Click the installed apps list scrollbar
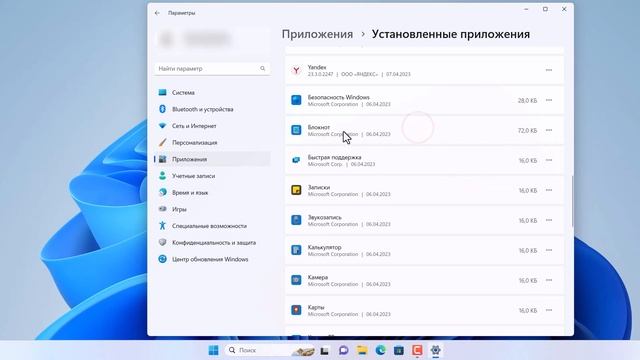 click(572, 201)
